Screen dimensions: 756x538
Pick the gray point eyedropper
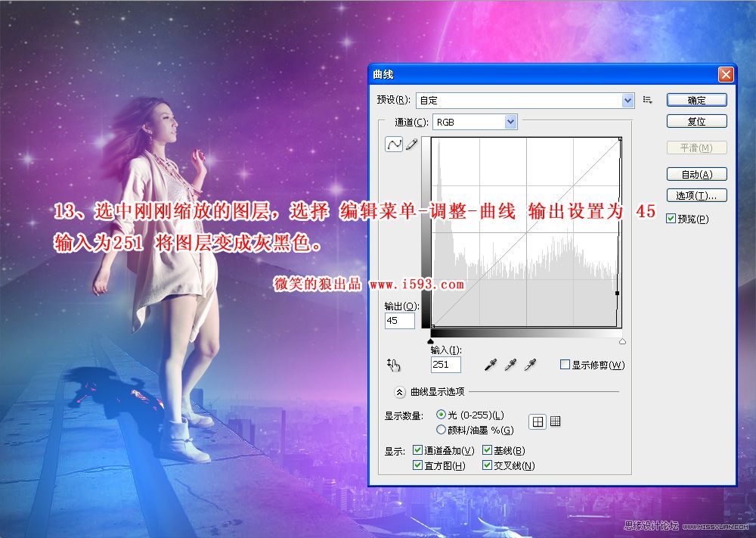pos(510,365)
